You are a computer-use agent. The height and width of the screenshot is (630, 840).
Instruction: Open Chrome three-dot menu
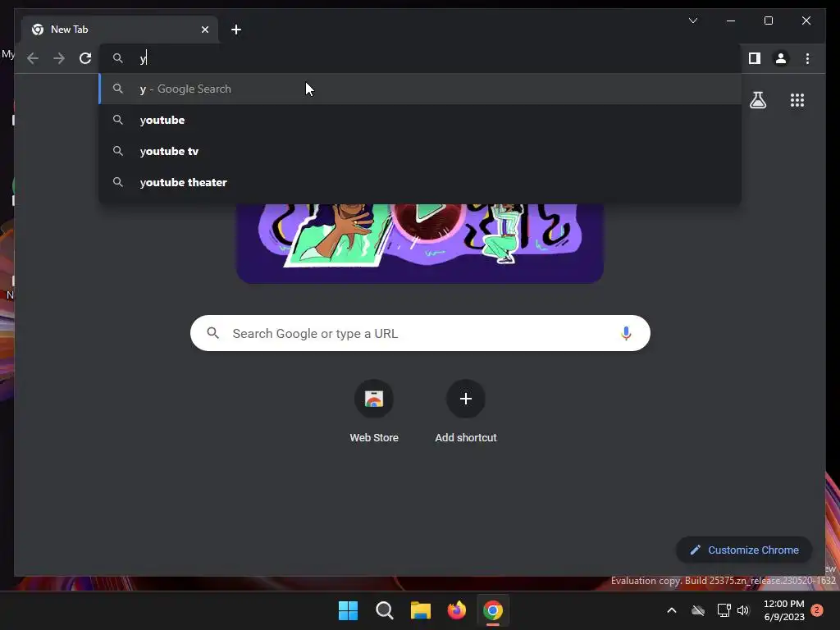coord(807,58)
